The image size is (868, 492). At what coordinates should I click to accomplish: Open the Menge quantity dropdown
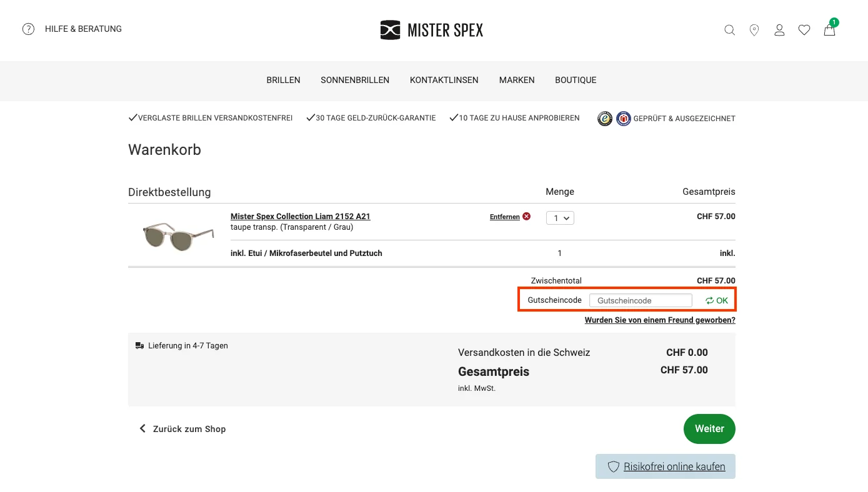point(560,218)
